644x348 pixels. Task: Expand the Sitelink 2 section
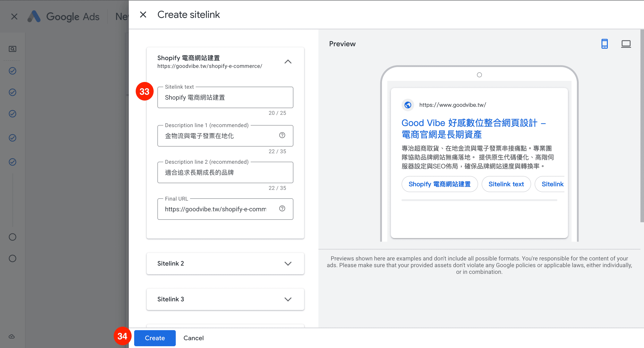click(x=225, y=264)
